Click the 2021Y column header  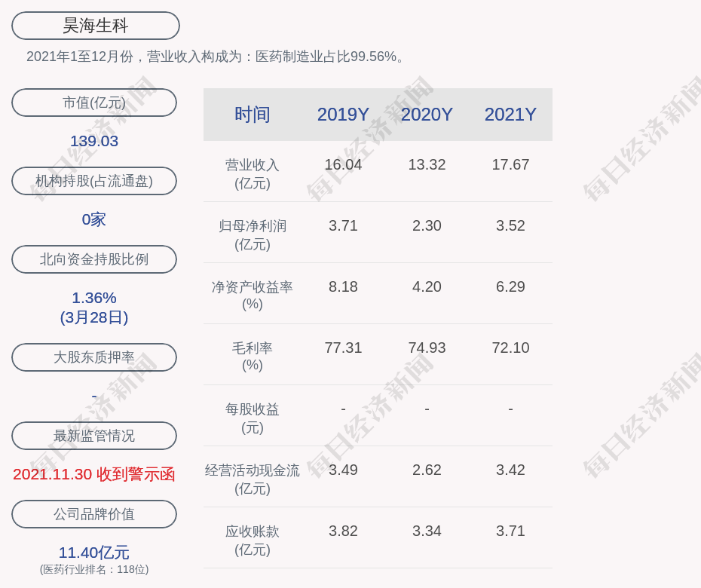510,115
